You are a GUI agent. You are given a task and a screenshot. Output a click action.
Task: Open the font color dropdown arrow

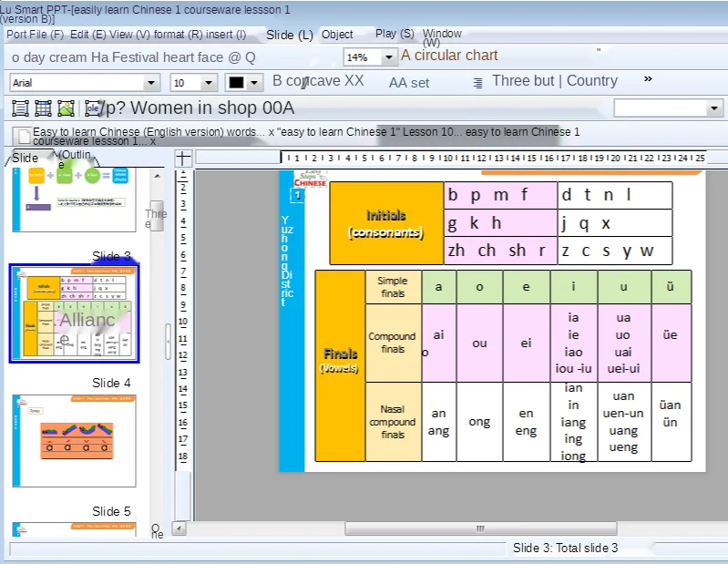(x=254, y=83)
